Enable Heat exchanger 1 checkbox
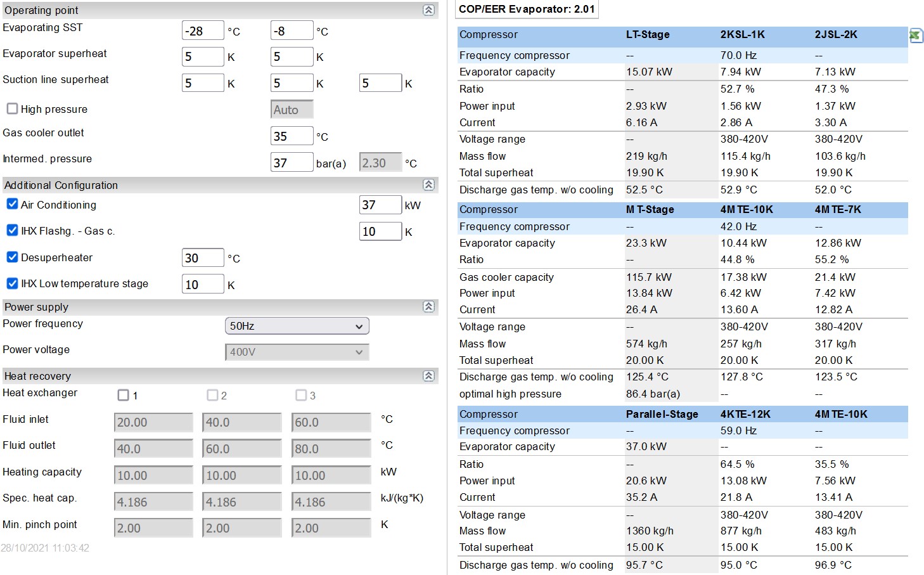Viewport: 924px width, 575px height. point(124,395)
